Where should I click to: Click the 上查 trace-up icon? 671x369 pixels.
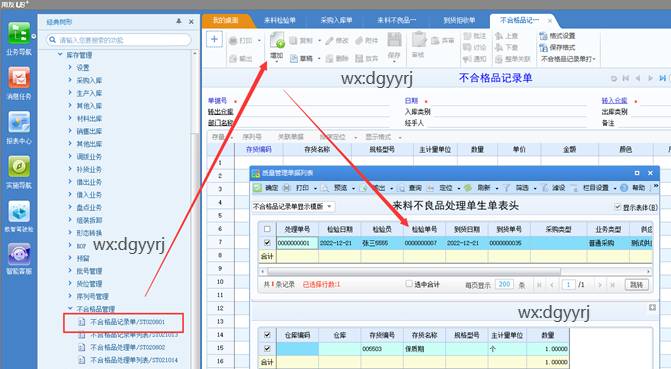[x=499, y=36]
